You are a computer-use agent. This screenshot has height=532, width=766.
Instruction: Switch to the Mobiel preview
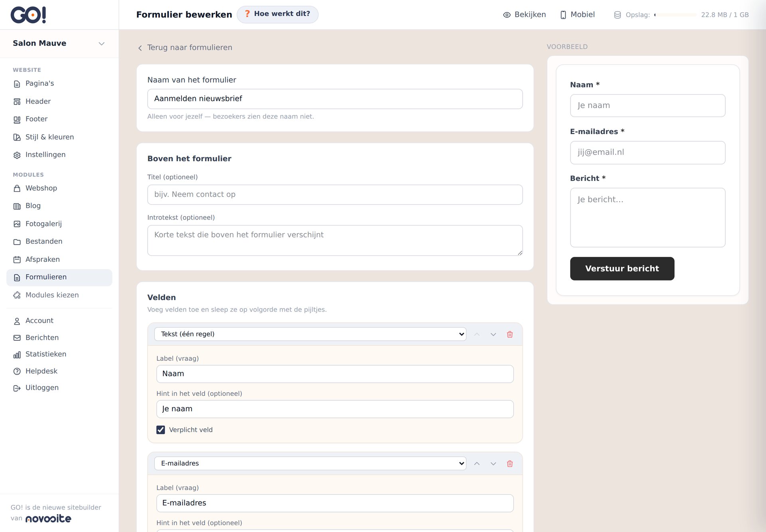[577, 15]
